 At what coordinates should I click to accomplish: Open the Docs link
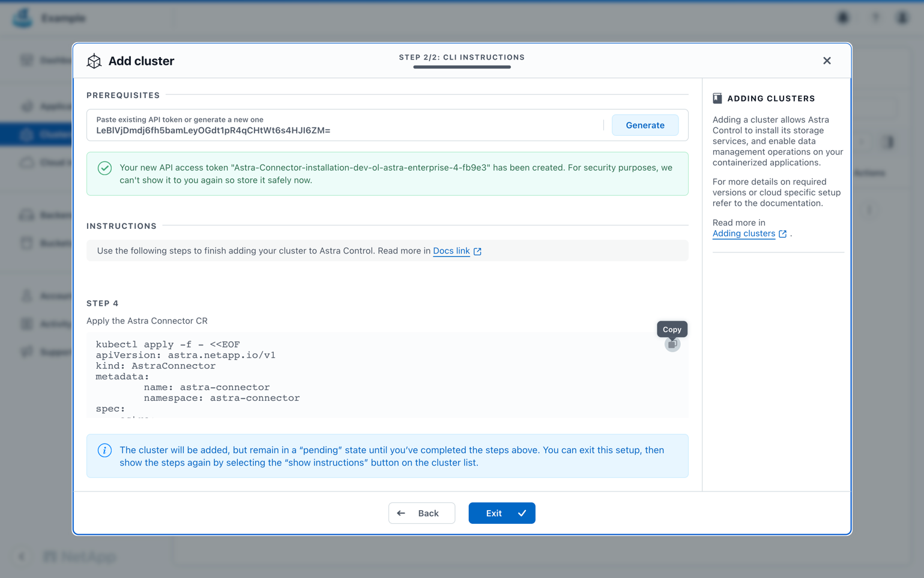(451, 251)
